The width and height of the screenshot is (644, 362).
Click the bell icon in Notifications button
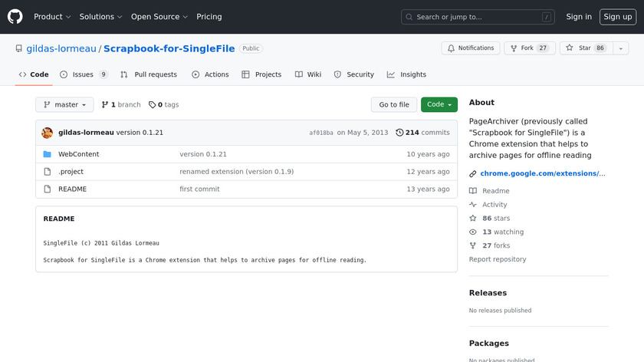point(452,48)
